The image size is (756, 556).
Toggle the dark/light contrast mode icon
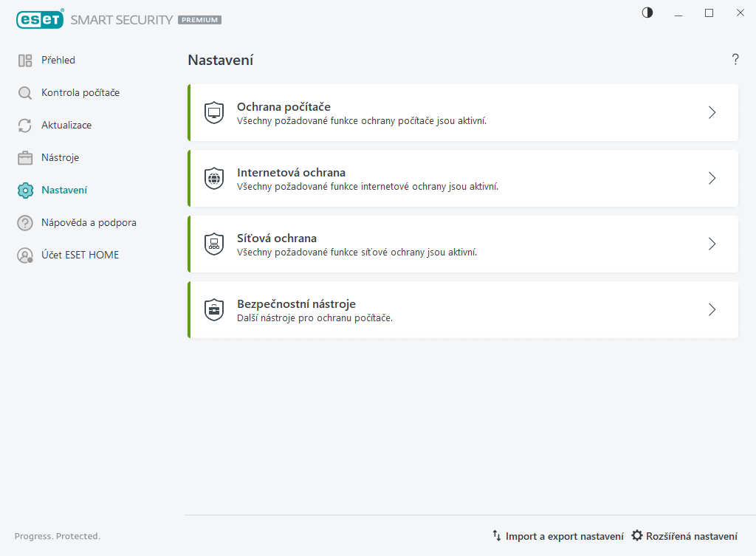(647, 13)
